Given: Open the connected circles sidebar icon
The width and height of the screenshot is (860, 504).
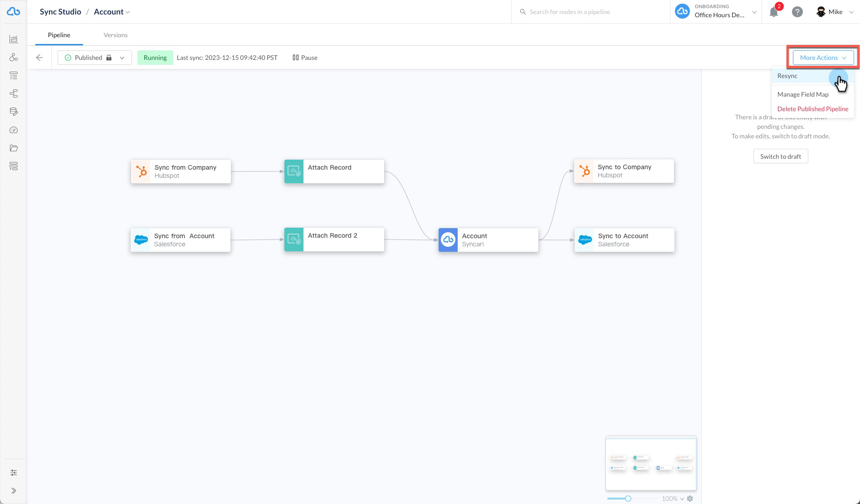Looking at the screenshot, I should (14, 57).
